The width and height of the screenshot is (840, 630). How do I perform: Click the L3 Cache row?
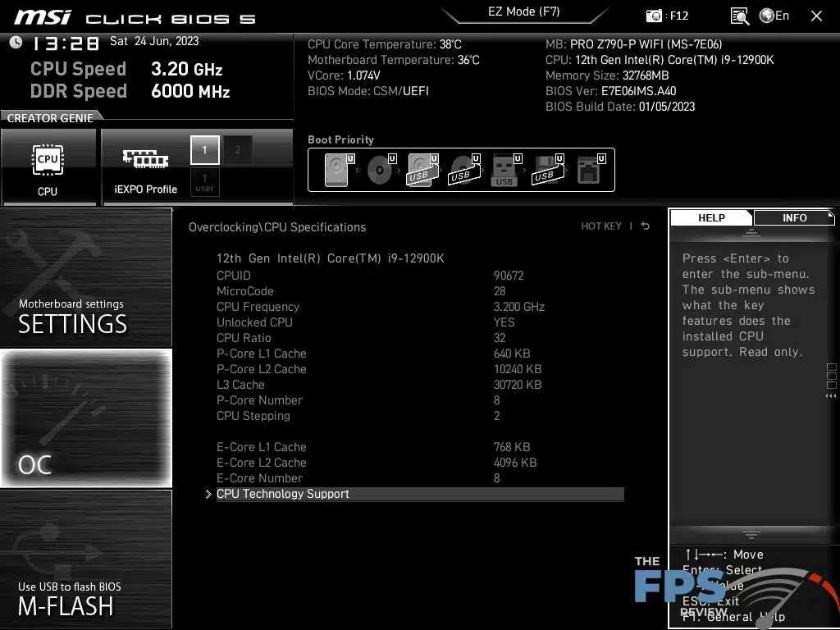420,384
